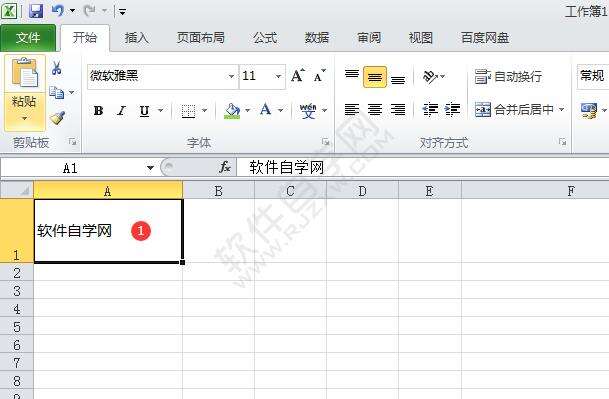Expand the 粘贴 paste options arrow

24,118
